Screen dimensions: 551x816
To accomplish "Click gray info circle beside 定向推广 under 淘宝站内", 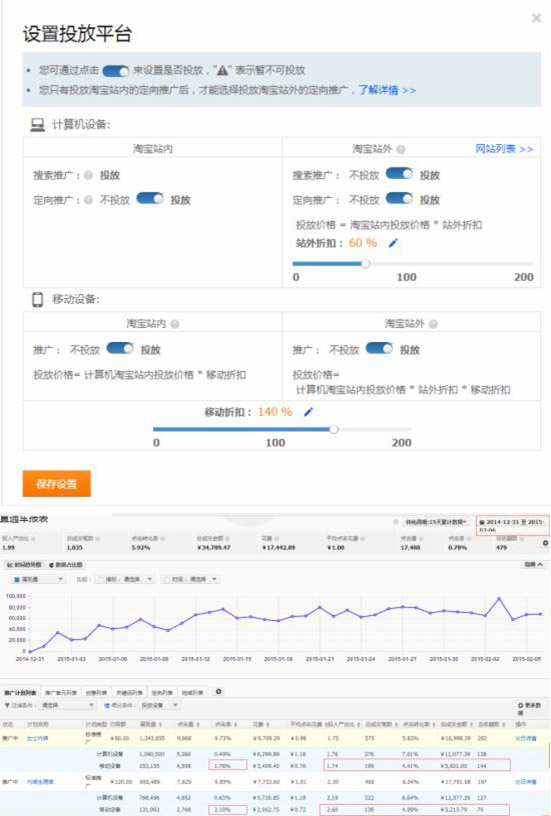I will (88, 200).
